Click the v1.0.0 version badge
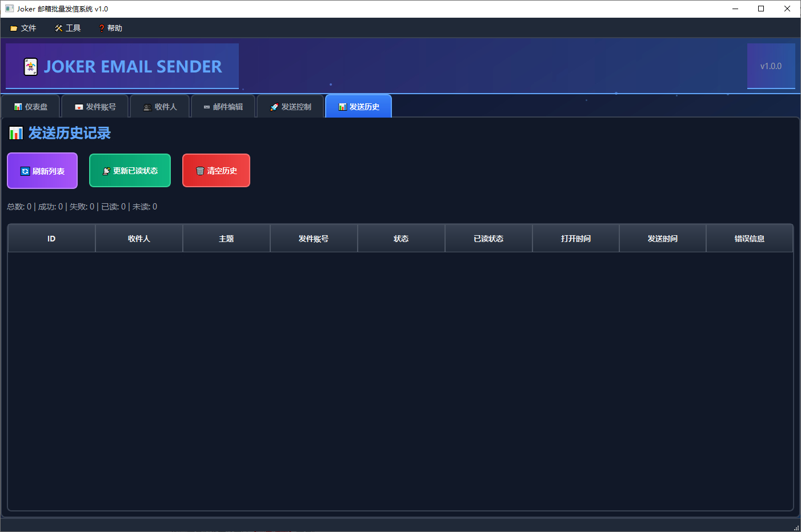Viewport: 801px width, 532px height. (x=771, y=66)
